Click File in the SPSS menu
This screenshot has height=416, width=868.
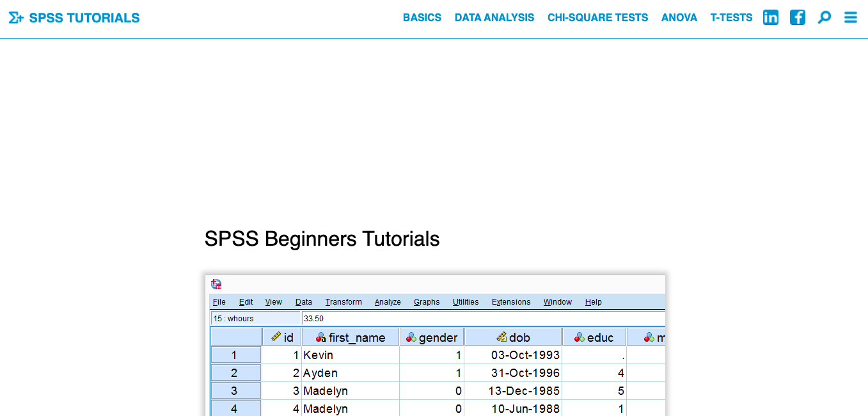pos(219,302)
